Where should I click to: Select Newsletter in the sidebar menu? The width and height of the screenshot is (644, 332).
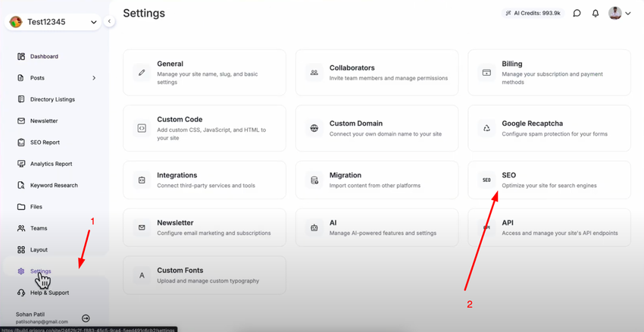pos(44,121)
